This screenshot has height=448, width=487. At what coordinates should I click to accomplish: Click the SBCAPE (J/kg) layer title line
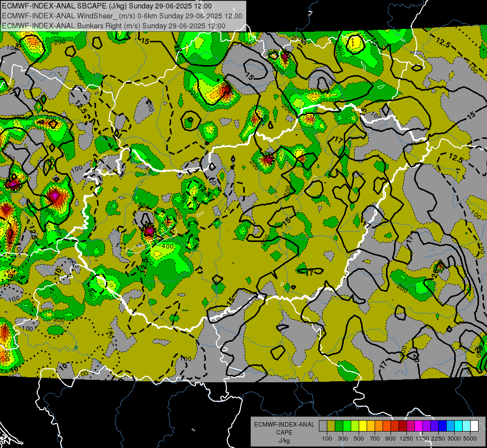click(107, 6)
